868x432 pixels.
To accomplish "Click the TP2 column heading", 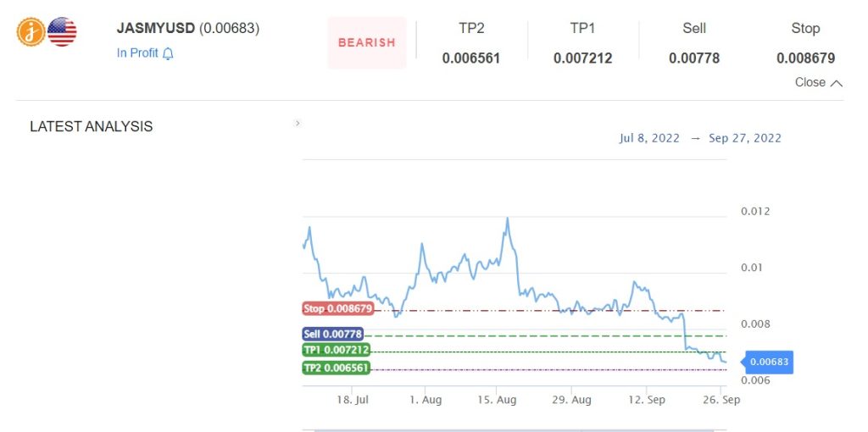I will (471, 28).
